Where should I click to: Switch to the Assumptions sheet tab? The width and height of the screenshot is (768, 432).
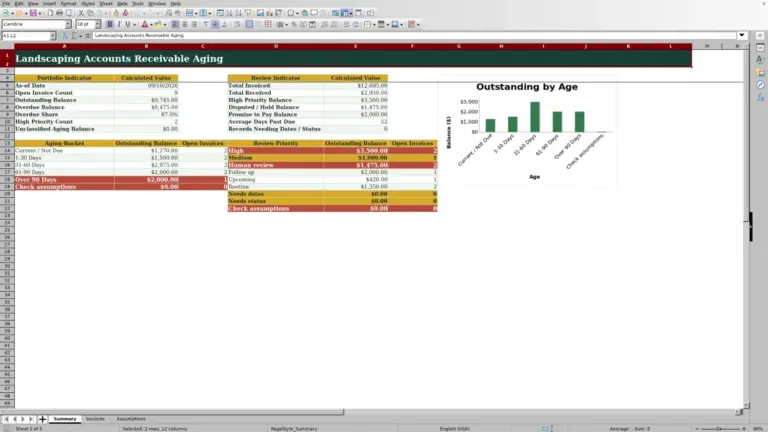[131, 419]
